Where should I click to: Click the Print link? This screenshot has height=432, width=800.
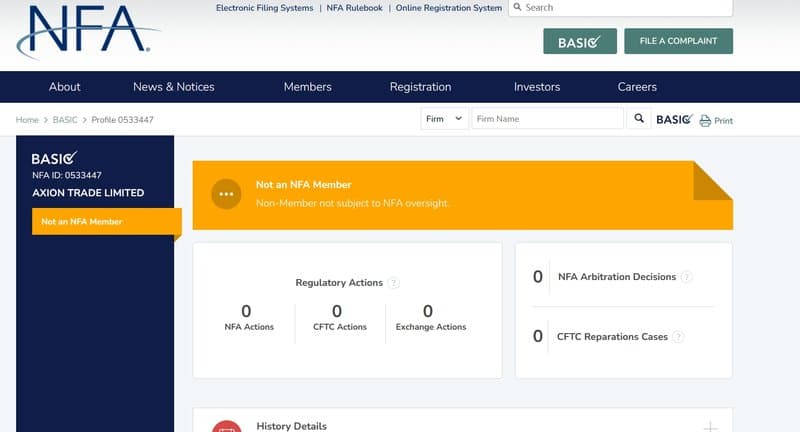click(723, 121)
